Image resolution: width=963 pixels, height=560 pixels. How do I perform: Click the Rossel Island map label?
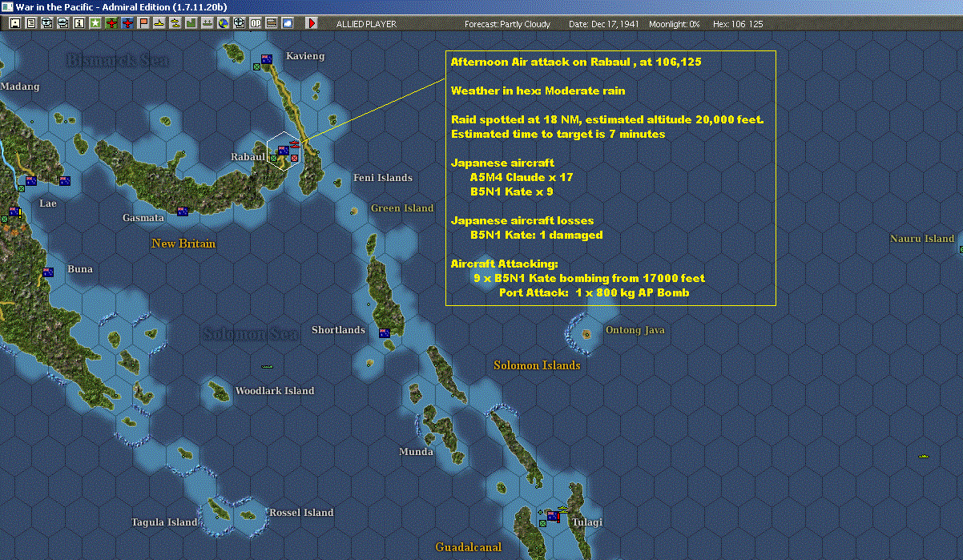coord(301,513)
